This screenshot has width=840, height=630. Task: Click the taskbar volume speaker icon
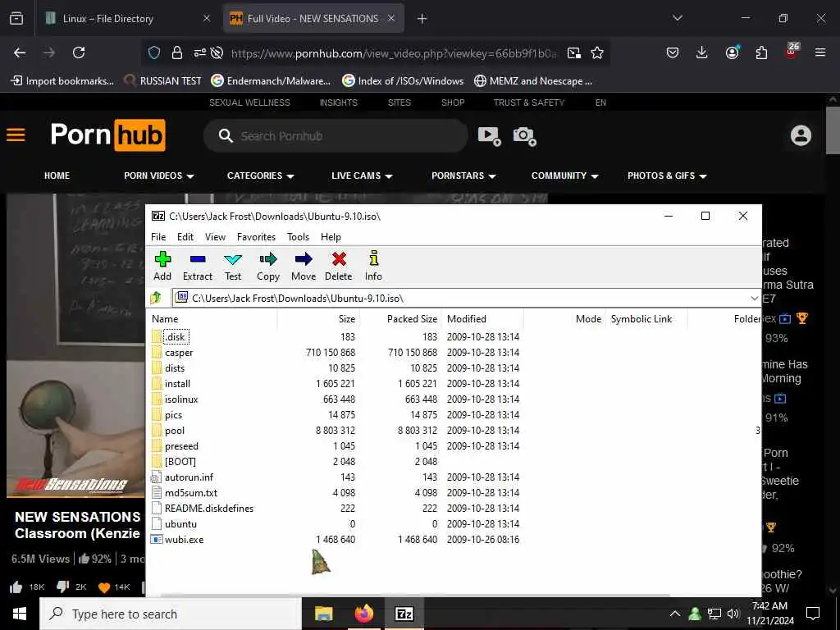[x=733, y=614]
